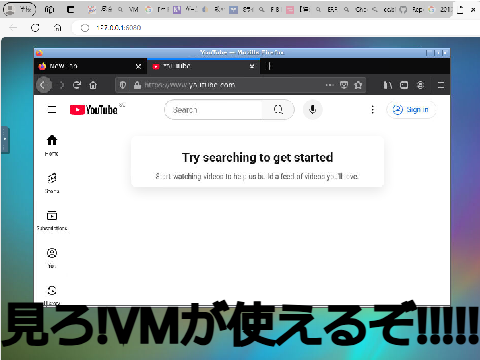Open page actions three-dots in Firefox URL bar

(x=329, y=85)
